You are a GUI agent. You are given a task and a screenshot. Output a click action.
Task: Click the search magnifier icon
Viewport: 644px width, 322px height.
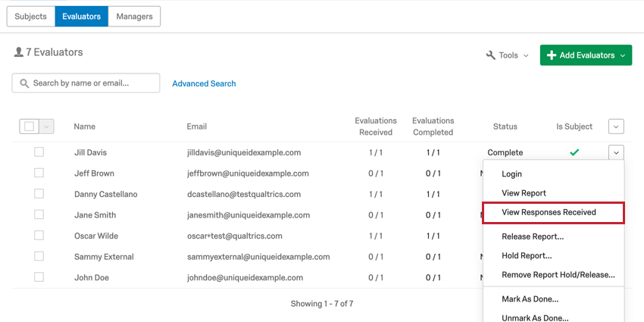(24, 83)
